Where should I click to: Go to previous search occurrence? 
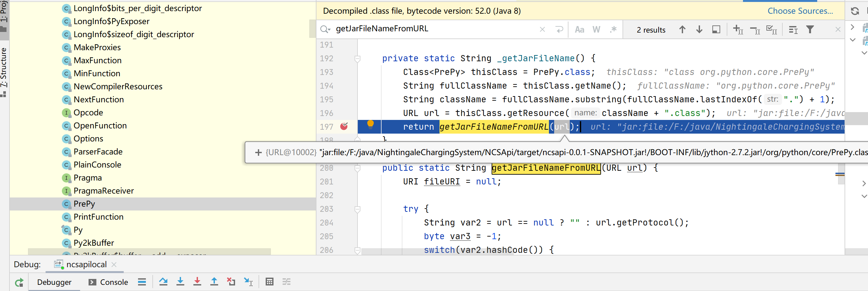pyautogui.click(x=682, y=30)
